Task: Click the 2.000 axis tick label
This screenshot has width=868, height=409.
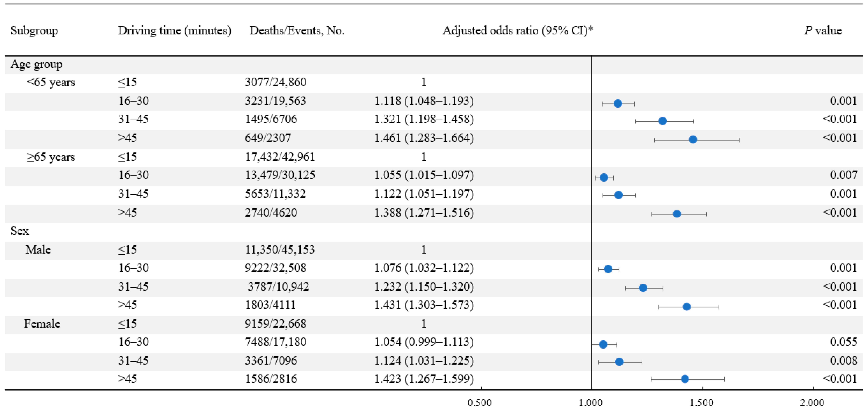Action: coord(812,403)
